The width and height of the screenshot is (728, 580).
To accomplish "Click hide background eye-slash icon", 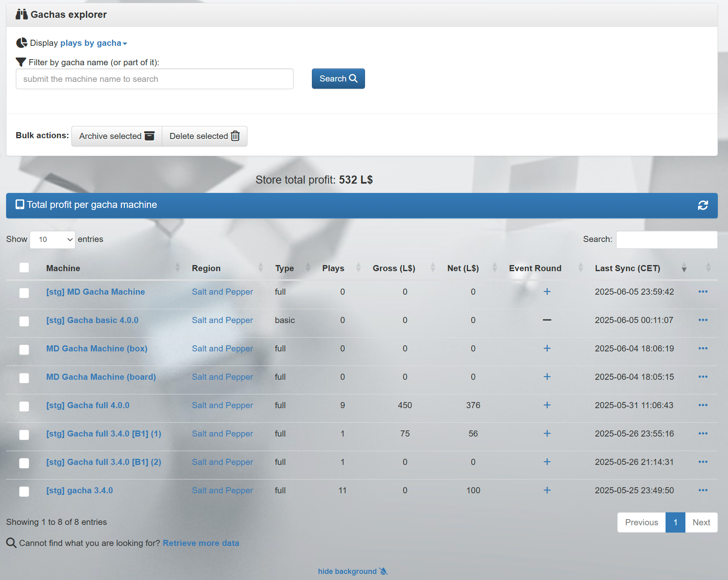I will (384, 571).
